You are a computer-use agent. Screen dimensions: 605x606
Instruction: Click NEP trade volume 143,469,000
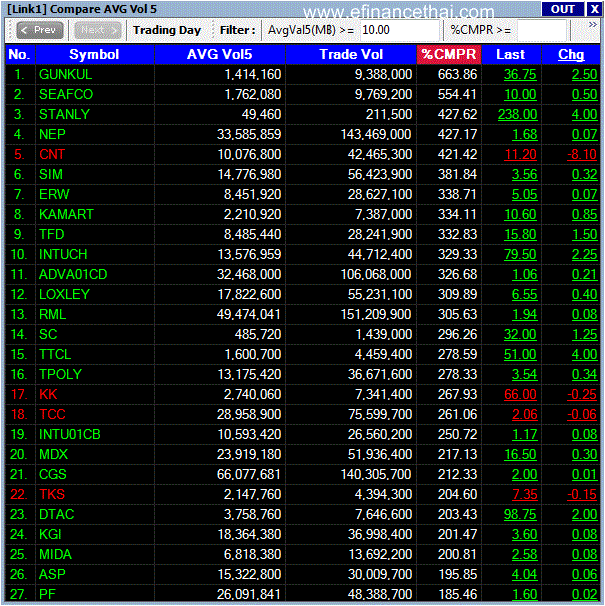point(376,134)
